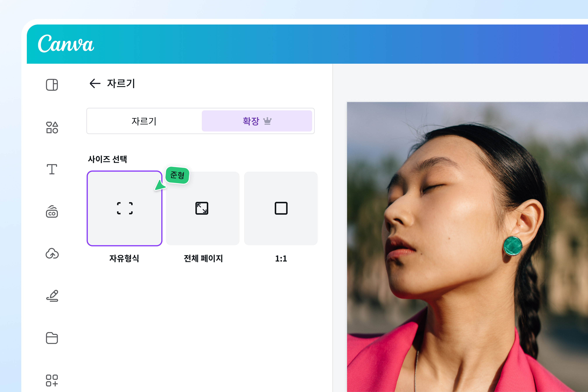Select the Text tool in sidebar
This screenshot has width=588, height=392.
click(x=52, y=169)
